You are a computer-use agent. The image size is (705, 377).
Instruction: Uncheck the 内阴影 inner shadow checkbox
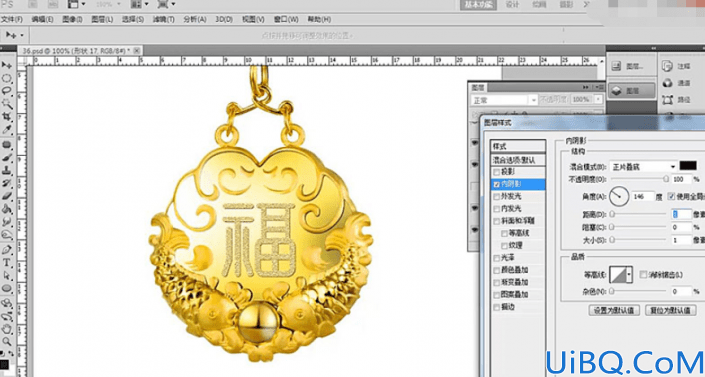coord(496,184)
